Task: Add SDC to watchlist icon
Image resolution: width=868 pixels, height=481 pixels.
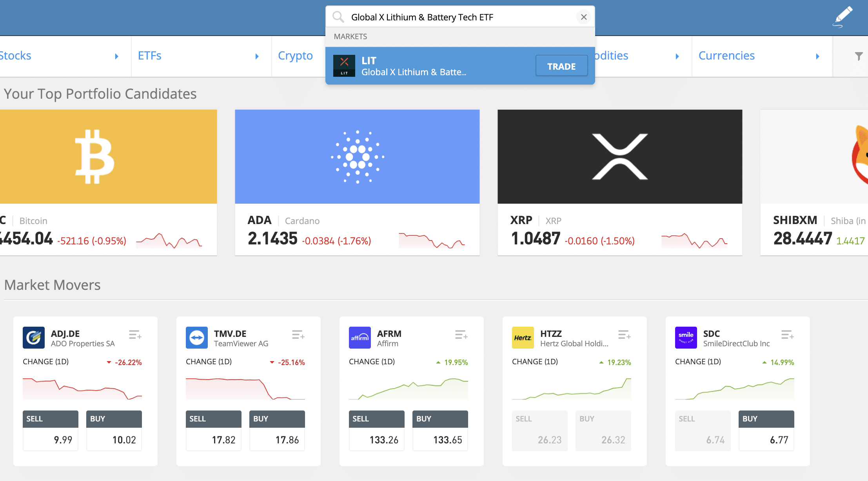Action: coord(787,335)
